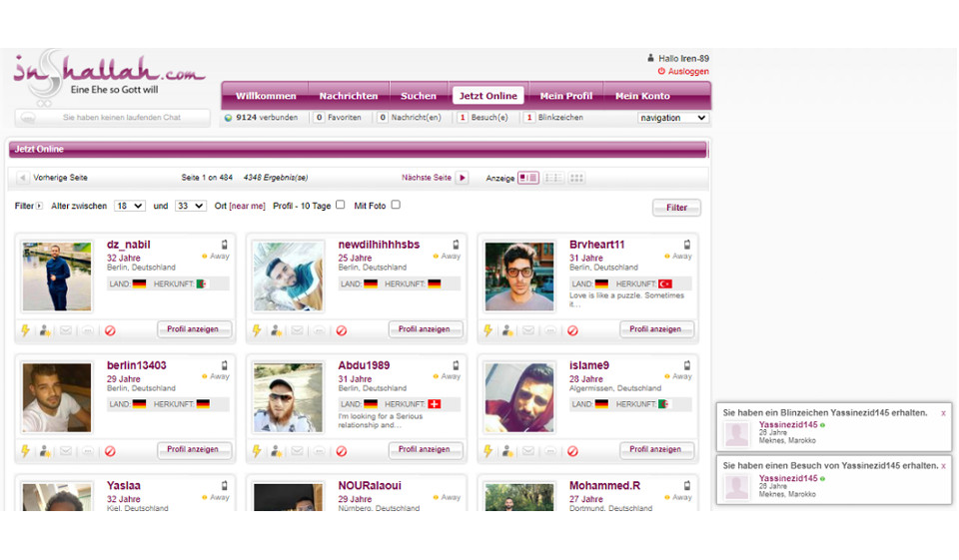Image resolution: width=959 pixels, height=560 pixels.
Task: Add Brvheart11 to favorites icon
Action: click(506, 330)
